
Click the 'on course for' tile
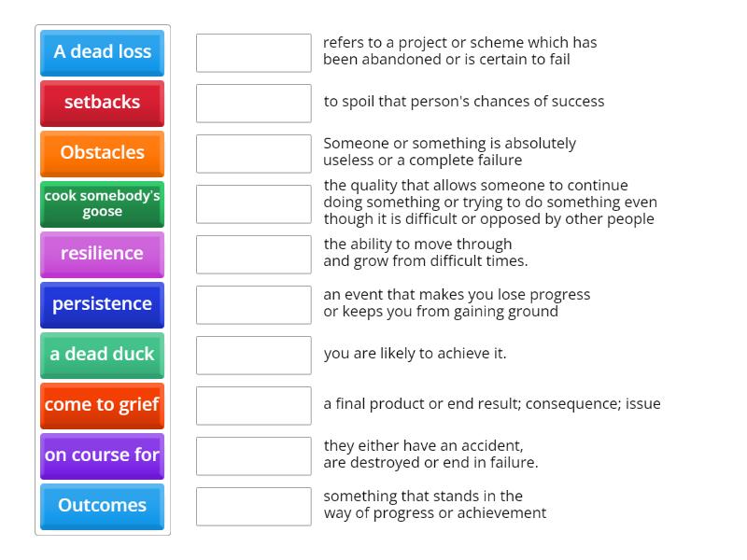101,455
